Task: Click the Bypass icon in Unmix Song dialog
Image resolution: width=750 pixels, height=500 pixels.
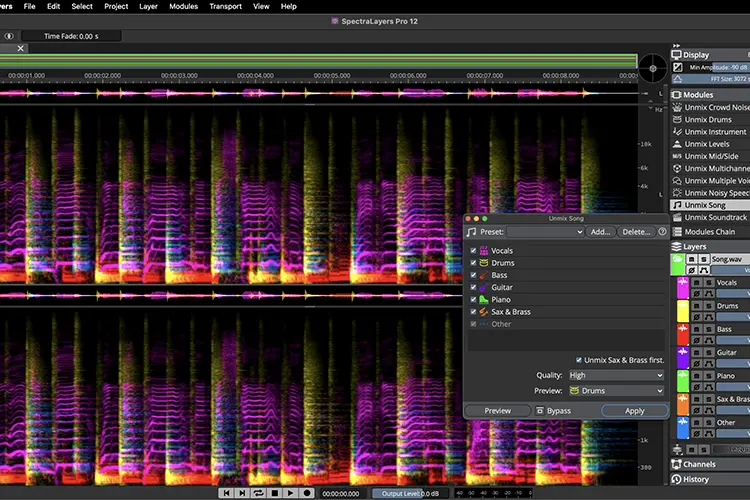Action: pos(540,411)
